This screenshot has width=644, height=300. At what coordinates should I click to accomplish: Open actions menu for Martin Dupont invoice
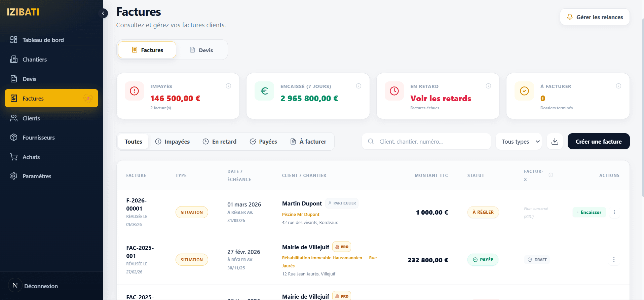coord(614,212)
